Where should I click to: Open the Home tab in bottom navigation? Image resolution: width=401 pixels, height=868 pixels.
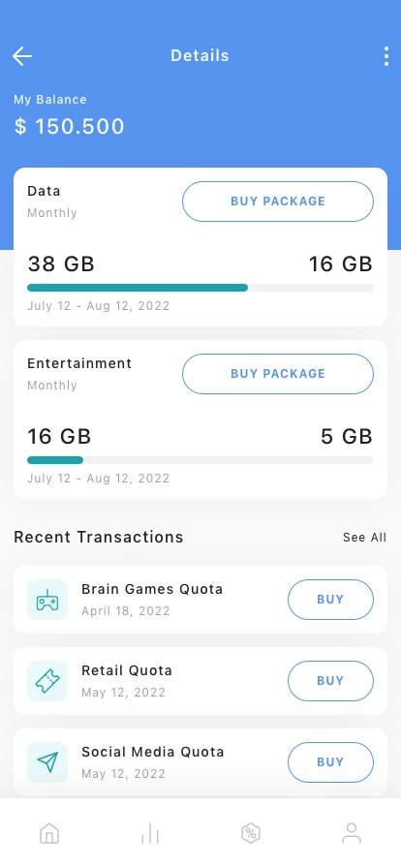point(49,832)
